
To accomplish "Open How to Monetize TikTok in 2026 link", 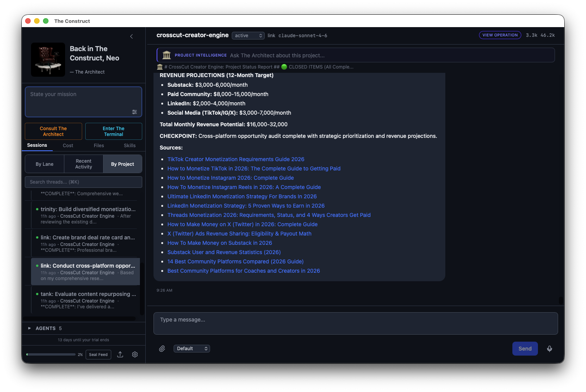I will pos(254,168).
